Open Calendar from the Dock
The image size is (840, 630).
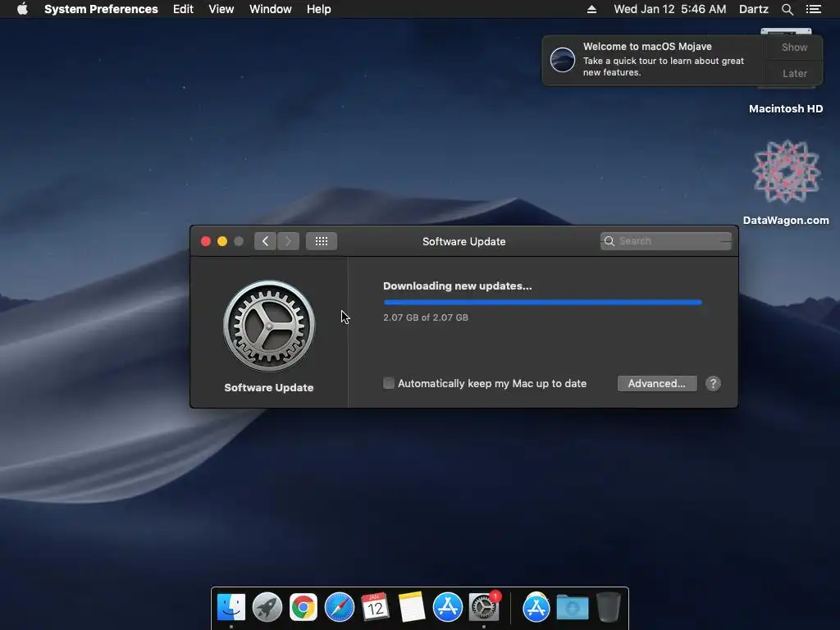point(375,607)
